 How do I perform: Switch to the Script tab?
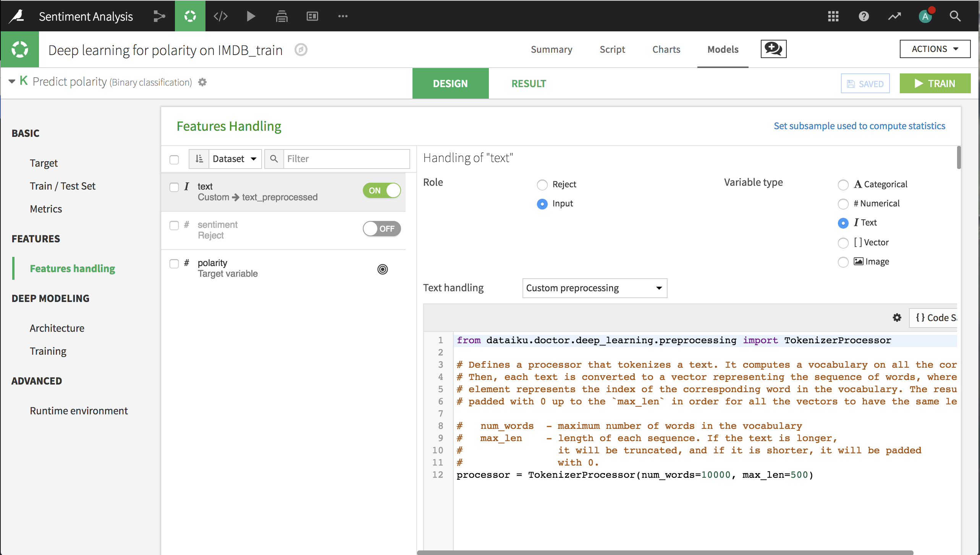click(x=612, y=49)
